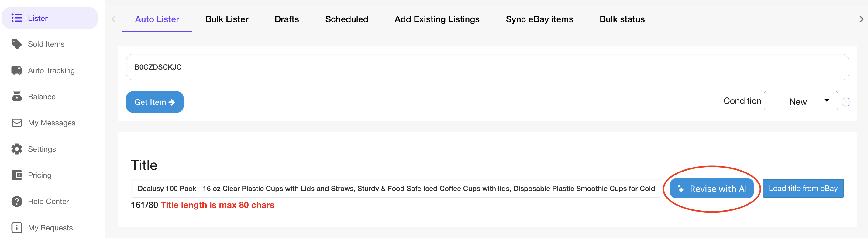Click the Settings gear icon
Viewport: 868px width, 238px height.
(16, 149)
